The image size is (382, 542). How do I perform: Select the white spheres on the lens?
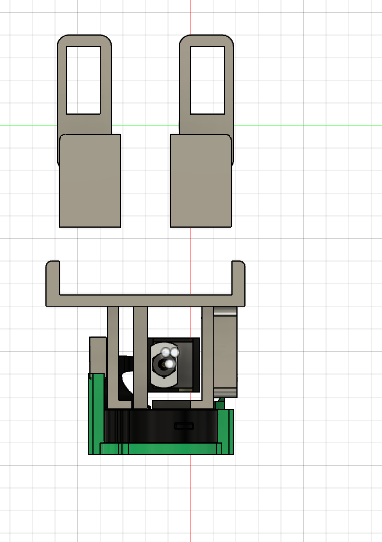170,357
